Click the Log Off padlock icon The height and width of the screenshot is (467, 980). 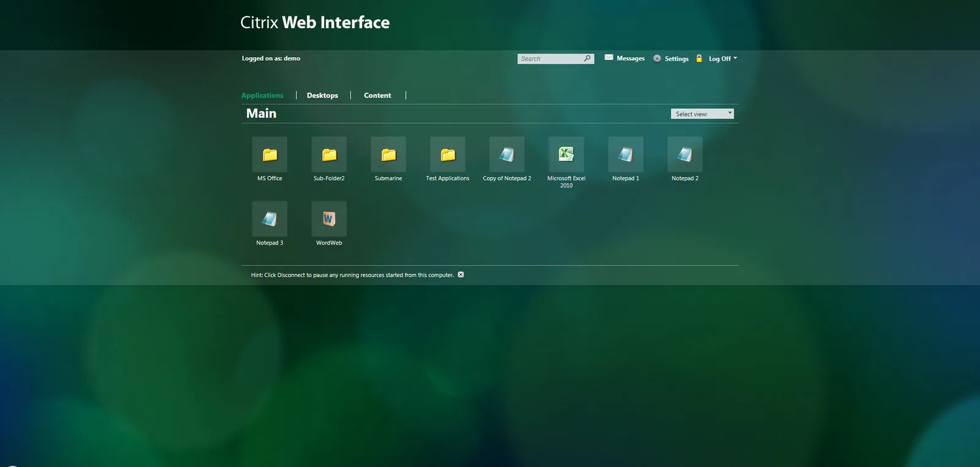pyautogui.click(x=699, y=58)
